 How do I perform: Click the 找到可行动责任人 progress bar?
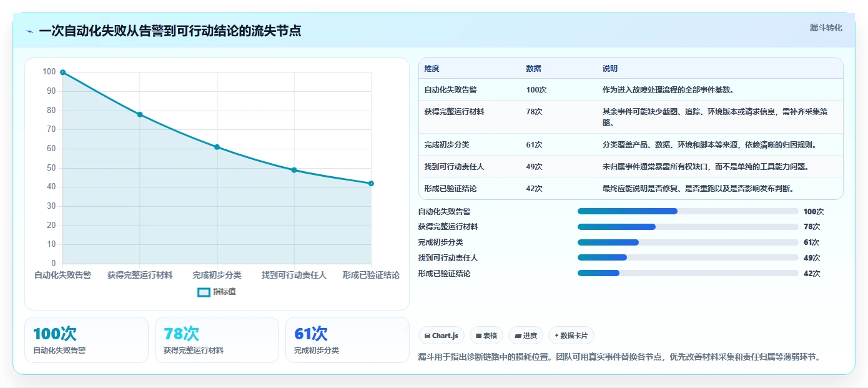tap(688, 257)
